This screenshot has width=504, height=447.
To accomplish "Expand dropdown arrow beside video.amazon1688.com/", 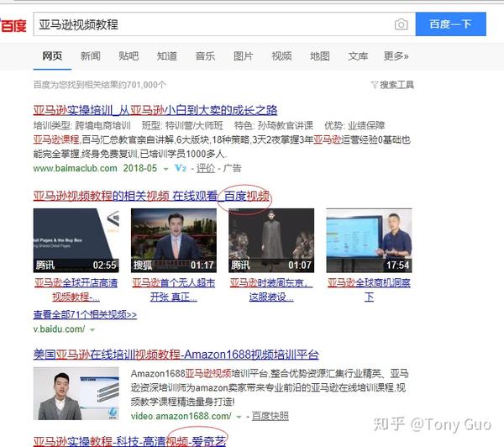I will point(239,417).
